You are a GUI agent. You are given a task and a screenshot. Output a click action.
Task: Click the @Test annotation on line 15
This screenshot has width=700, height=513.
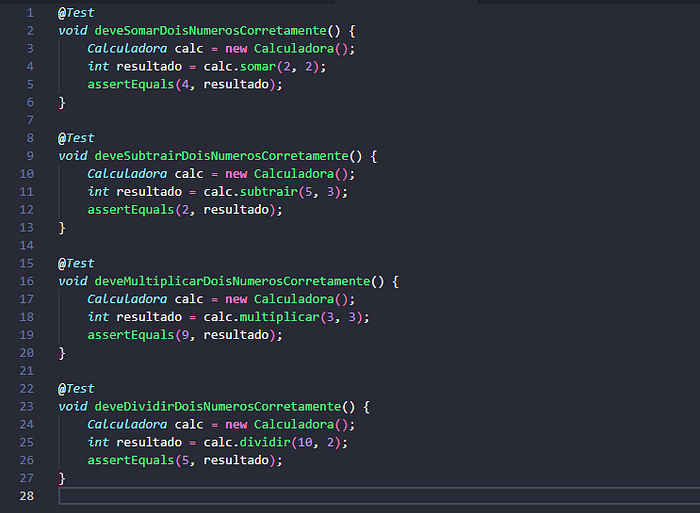point(76,263)
